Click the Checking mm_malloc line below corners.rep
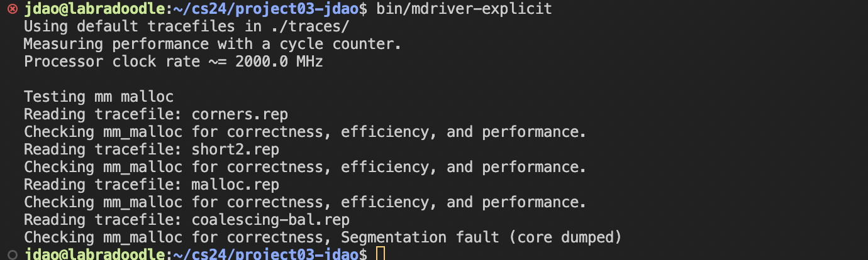The width and height of the screenshot is (868, 260). tap(305, 133)
